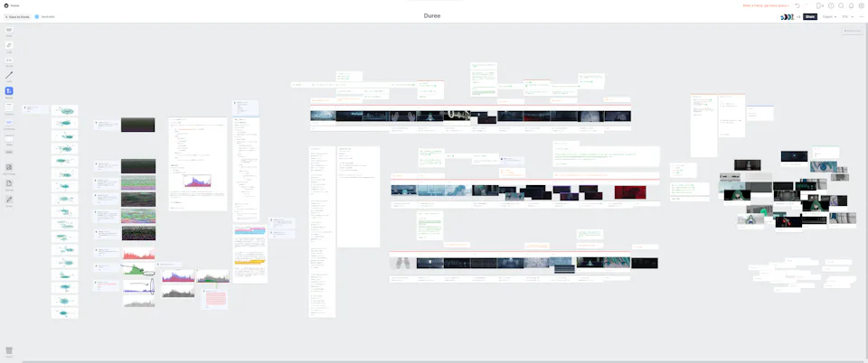Open the Trash at sidebar bottom
This screenshot has width=868, height=363.
tap(9, 350)
